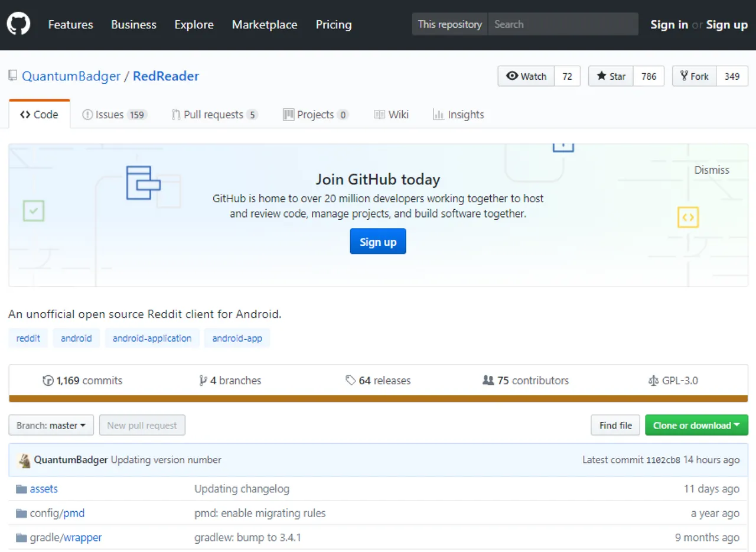Click the blue Sign up banner button
This screenshot has width=756, height=552.
(378, 242)
